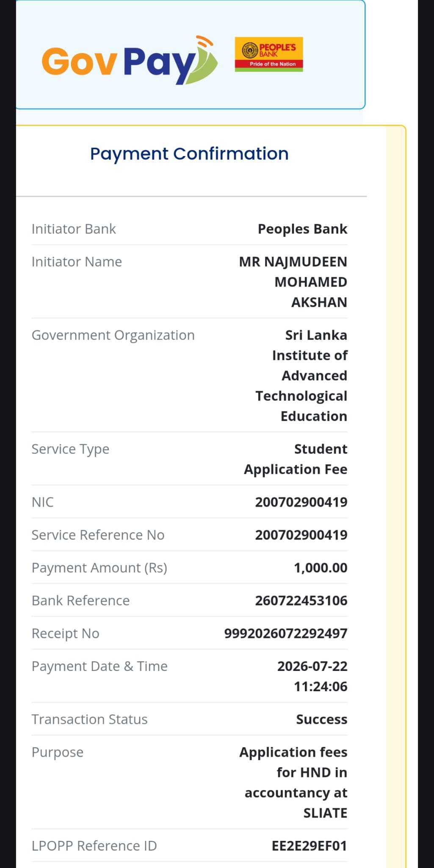Tap the Payment Amount (Rs) label
434x868 pixels.
(100, 568)
